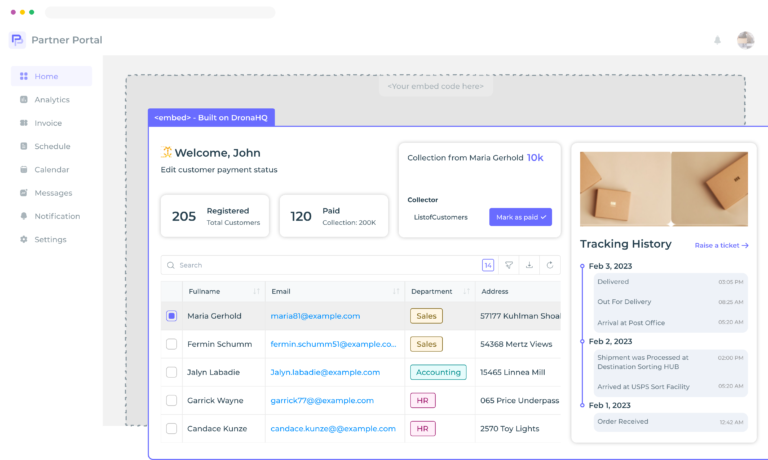The width and height of the screenshot is (768, 460).
Task: Click HR tag in Candace Kunze row
Action: pos(423,429)
